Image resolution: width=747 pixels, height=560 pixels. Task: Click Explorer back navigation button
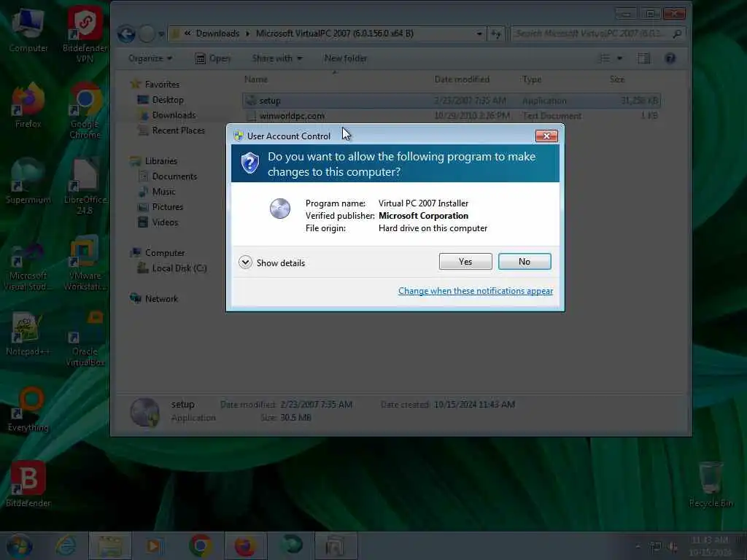(x=127, y=34)
